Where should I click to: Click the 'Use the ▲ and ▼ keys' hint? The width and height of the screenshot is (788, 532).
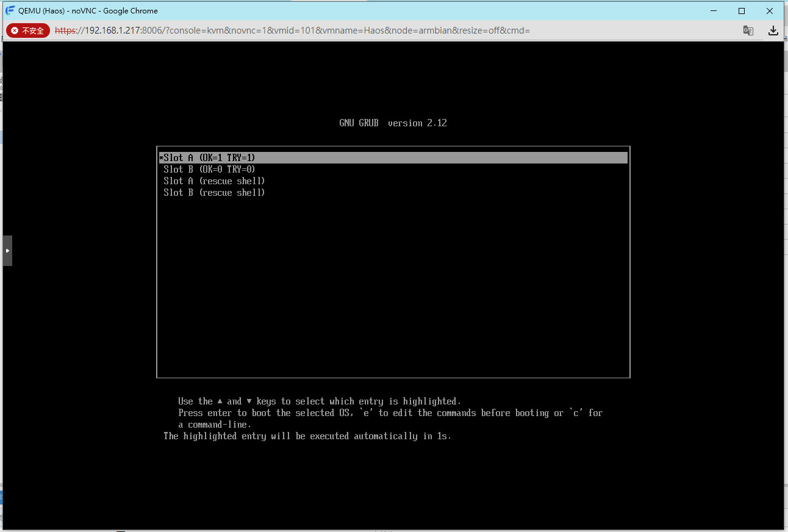tap(319, 401)
